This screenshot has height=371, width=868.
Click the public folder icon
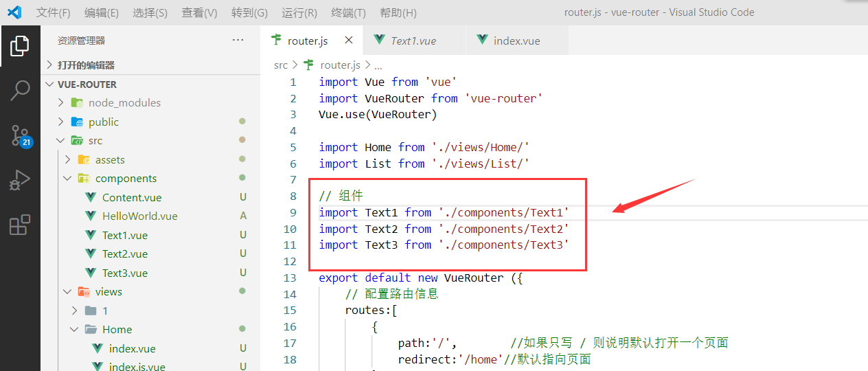pos(77,122)
